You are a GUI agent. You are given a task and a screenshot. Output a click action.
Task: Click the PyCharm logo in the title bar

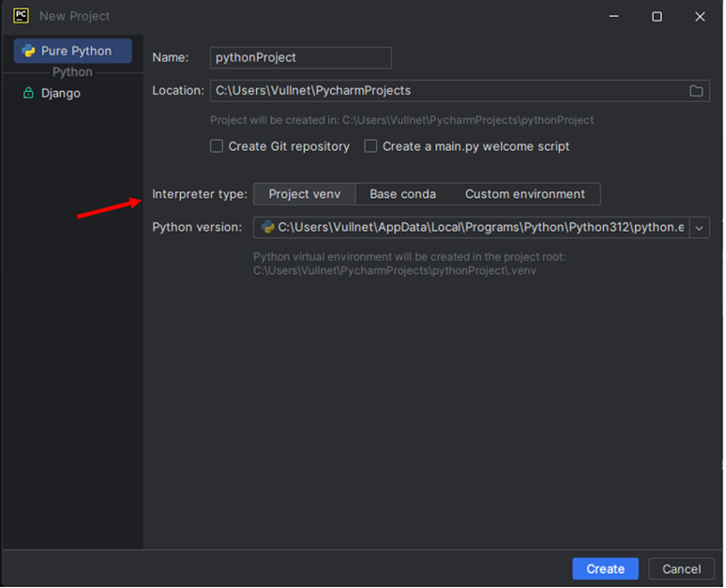pos(21,15)
